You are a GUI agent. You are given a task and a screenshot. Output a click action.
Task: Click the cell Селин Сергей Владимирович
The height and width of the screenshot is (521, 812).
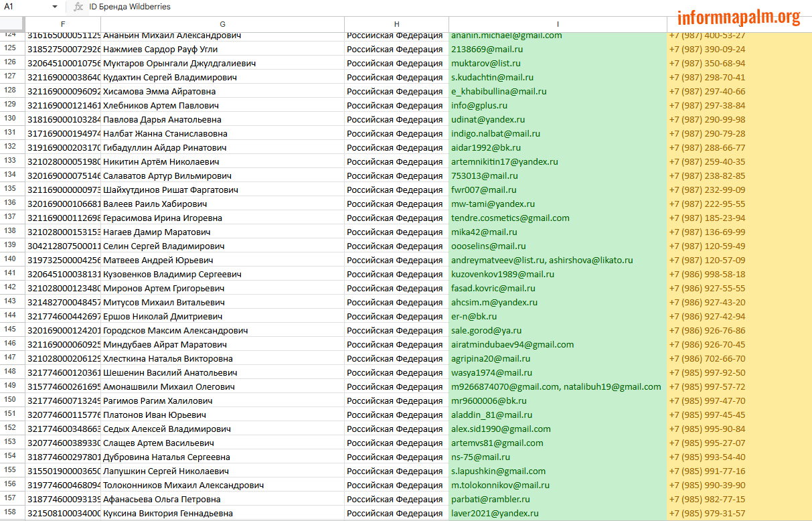(x=222, y=246)
